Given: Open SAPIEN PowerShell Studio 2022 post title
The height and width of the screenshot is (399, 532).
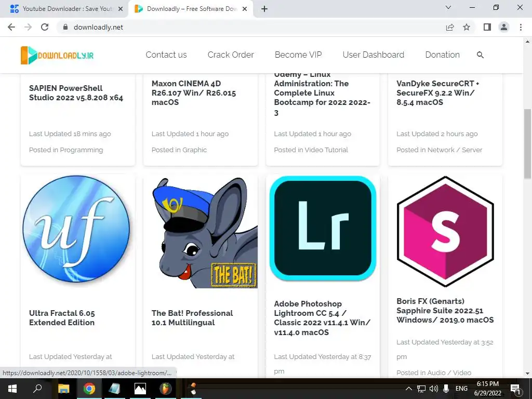Looking at the screenshot, I should (x=76, y=93).
